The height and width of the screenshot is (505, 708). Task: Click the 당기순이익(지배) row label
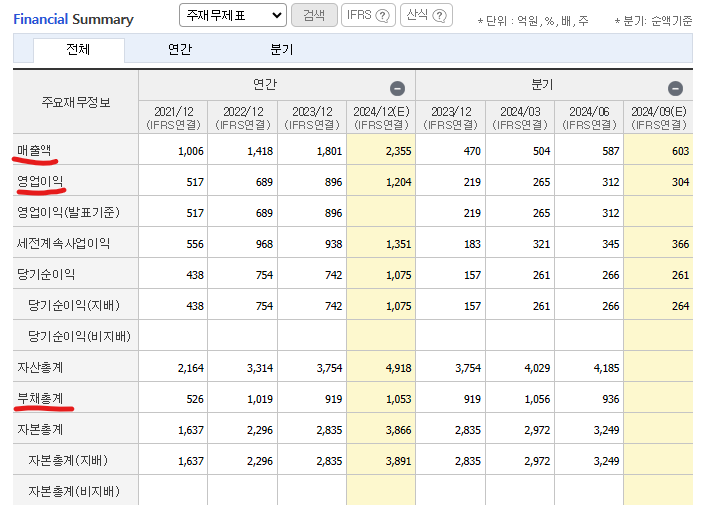[x=70, y=305]
